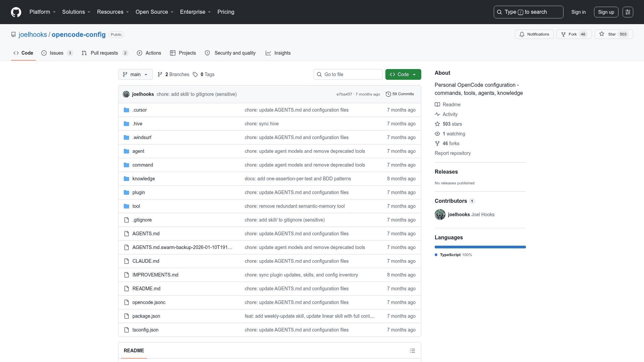Click the commits history clock icon
Image resolution: width=644 pixels, height=362 pixels.
pos(388,94)
